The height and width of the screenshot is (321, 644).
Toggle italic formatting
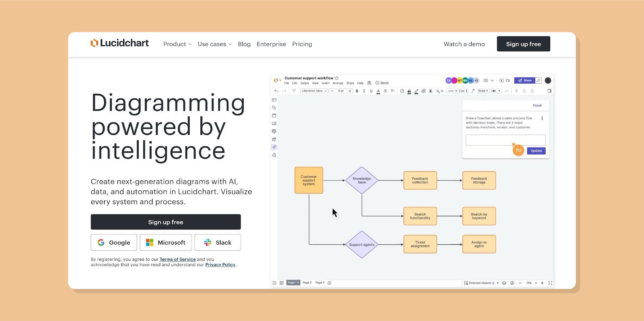coord(364,91)
